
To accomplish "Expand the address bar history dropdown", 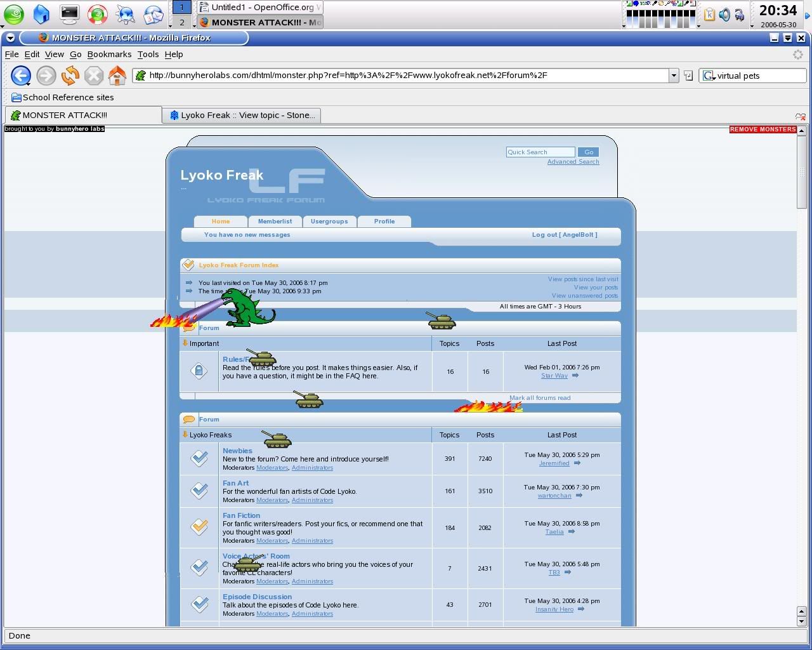I will (673, 76).
